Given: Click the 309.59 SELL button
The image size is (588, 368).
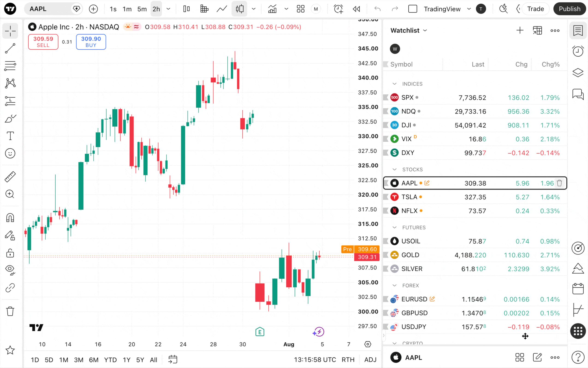Looking at the screenshot, I should 43,42.
